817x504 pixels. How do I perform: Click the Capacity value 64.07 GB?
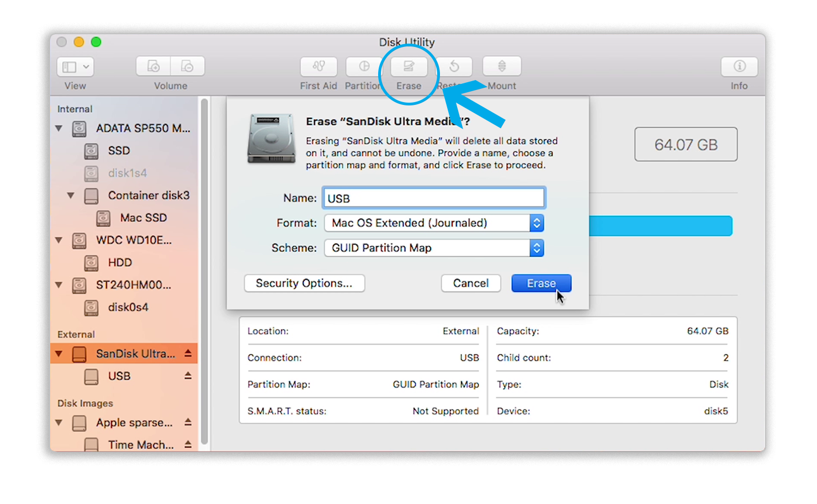coord(708,331)
